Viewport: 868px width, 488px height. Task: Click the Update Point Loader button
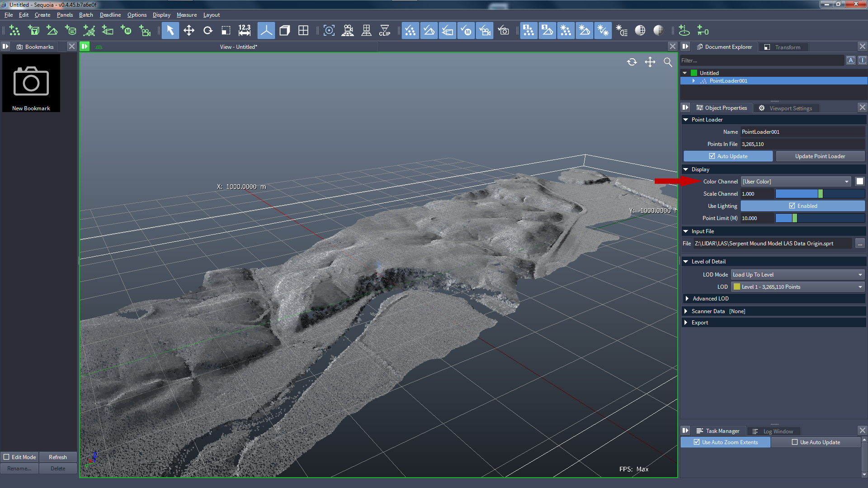[x=820, y=155]
